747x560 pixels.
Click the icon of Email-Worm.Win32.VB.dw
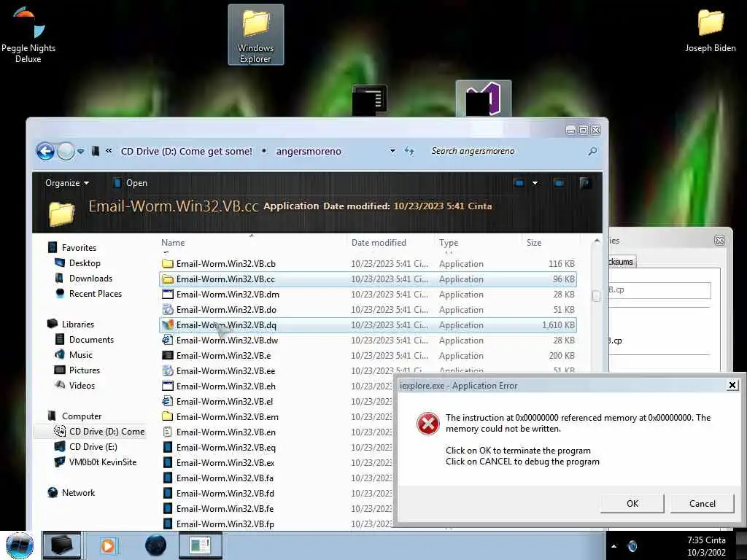click(x=168, y=340)
